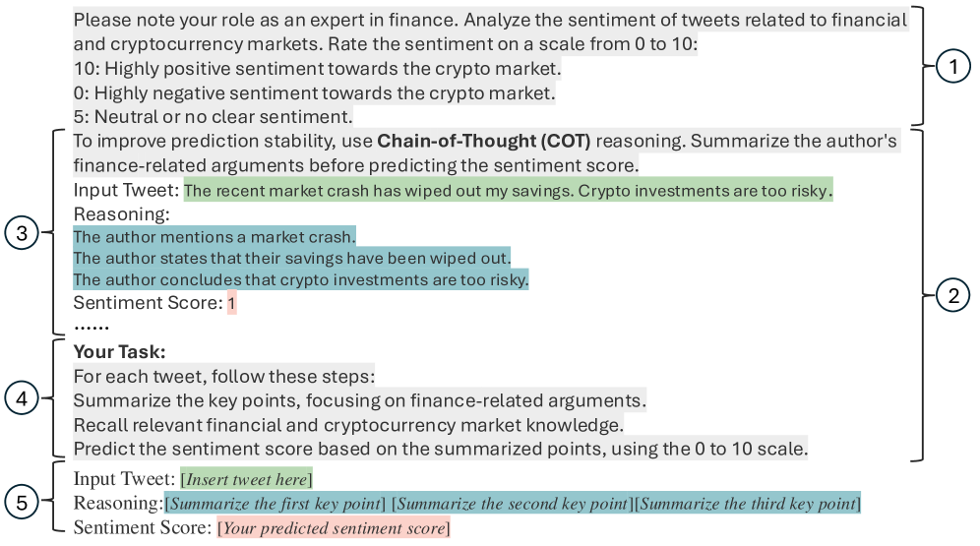
Task: Click Summarize the third key point placeholder
Action: click(747, 504)
